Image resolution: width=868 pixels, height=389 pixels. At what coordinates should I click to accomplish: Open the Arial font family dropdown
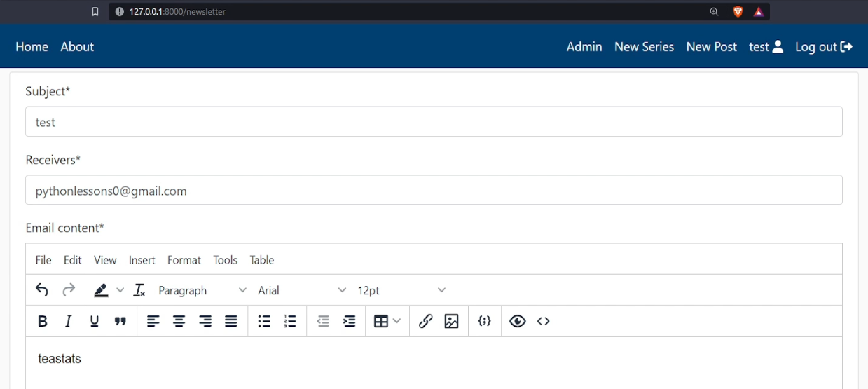(x=301, y=290)
